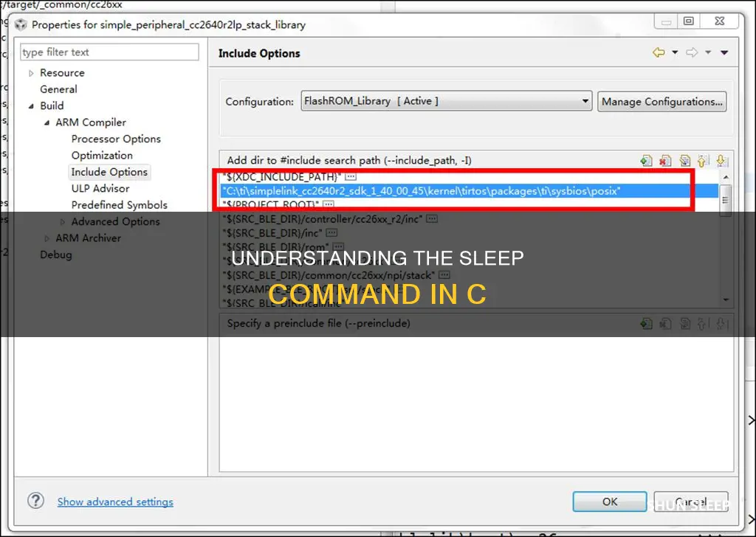Click include list scrollbar up arrow
This screenshot has width=756, height=537.
726,178
